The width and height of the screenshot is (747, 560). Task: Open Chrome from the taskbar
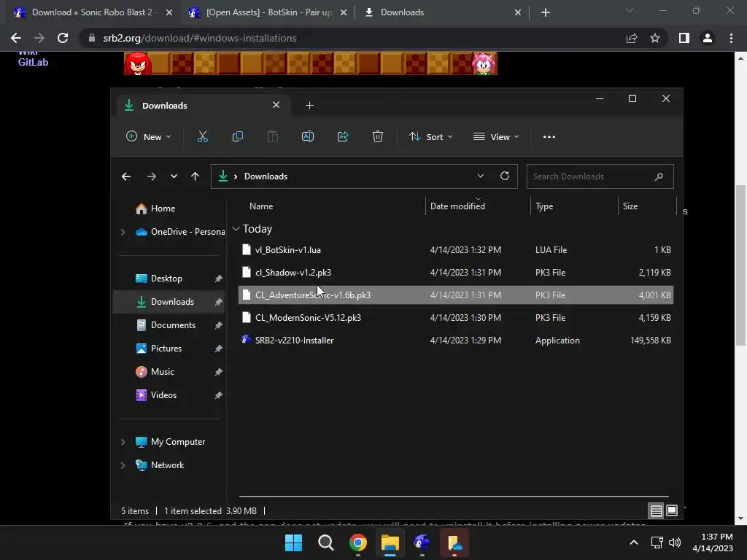(x=357, y=542)
